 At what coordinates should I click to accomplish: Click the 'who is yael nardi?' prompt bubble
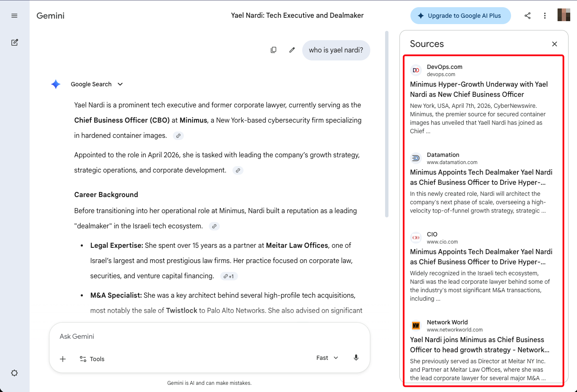point(336,50)
